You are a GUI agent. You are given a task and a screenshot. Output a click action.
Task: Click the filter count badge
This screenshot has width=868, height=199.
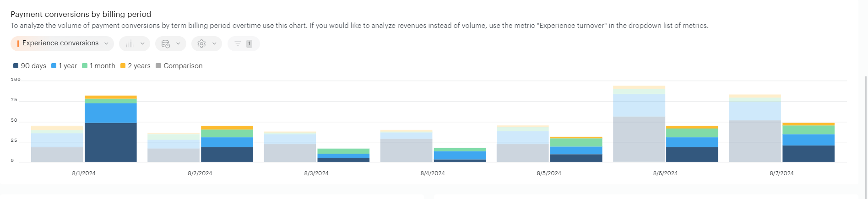coord(249,44)
